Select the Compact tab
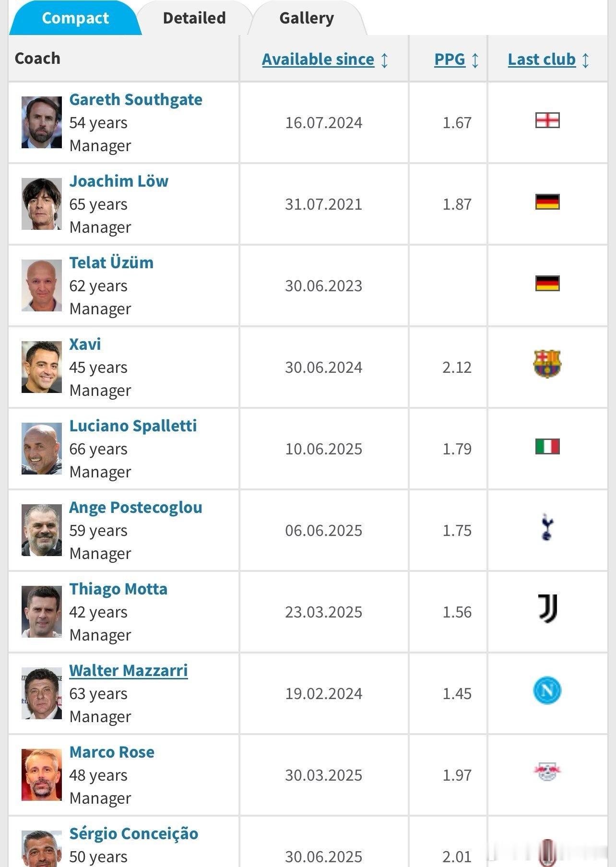Screen dimensions: 616x867 75,18
